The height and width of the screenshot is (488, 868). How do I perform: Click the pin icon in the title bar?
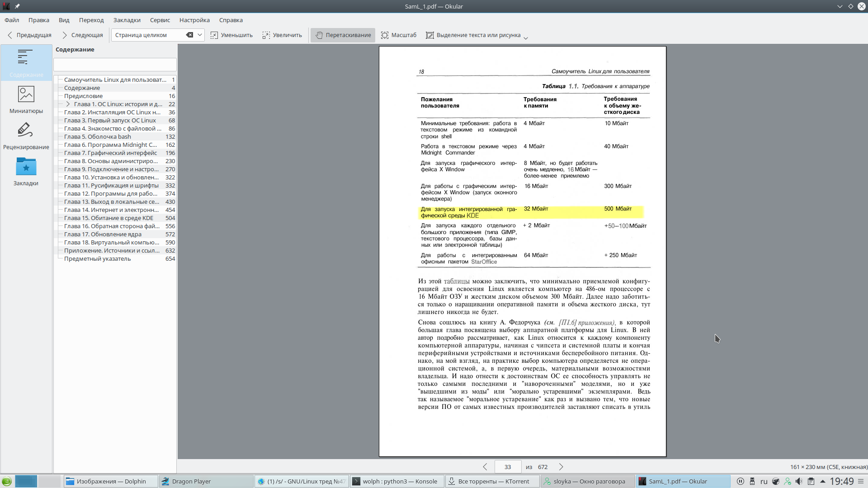(x=17, y=6)
